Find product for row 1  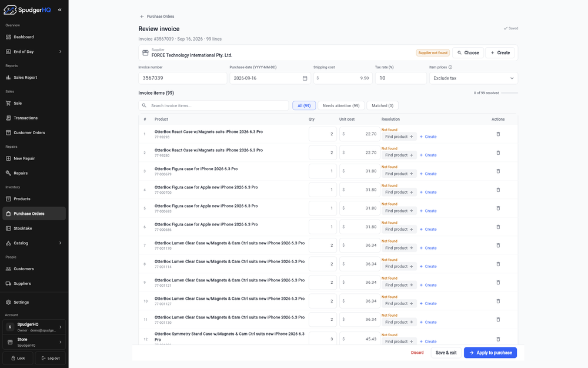(x=399, y=137)
